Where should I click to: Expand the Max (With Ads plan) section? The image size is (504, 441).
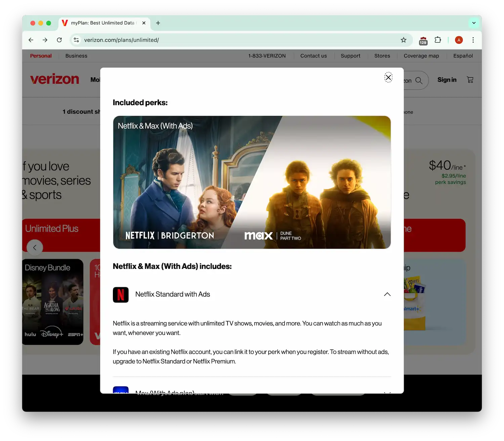(x=387, y=392)
